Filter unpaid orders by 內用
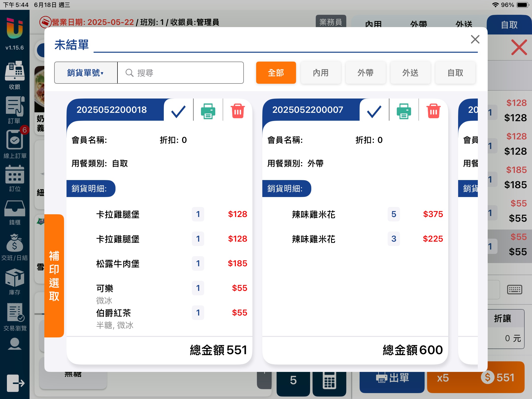 click(x=321, y=73)
